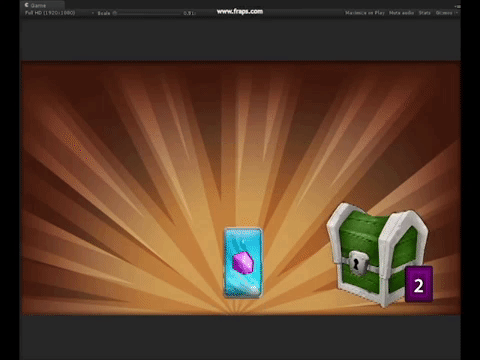Toggle the Stats overlay
Viewport: 480px width, 360px height.
424,13
